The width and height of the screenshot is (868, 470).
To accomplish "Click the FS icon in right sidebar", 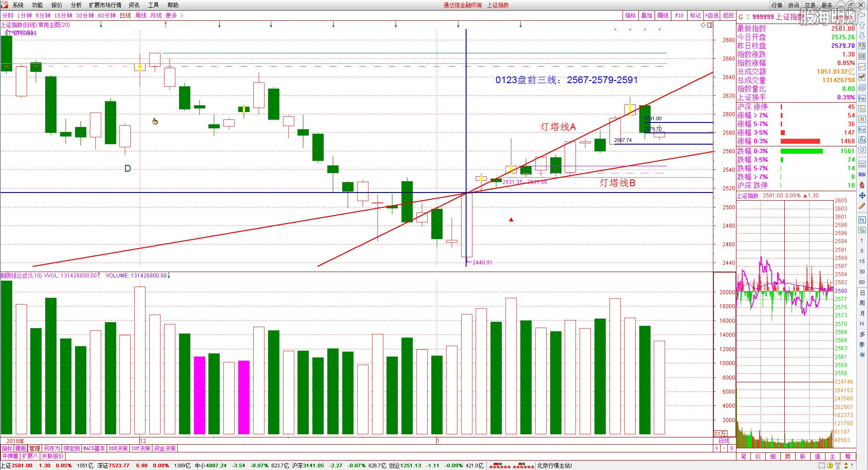I will tap(862, 220).
